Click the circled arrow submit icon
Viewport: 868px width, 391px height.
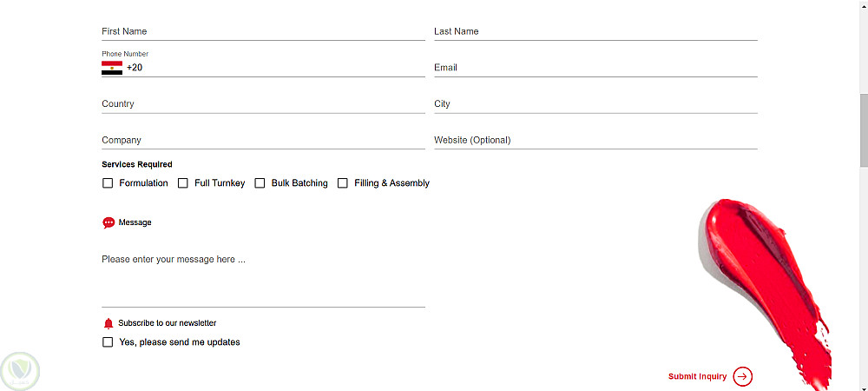(x=742, y=376)
